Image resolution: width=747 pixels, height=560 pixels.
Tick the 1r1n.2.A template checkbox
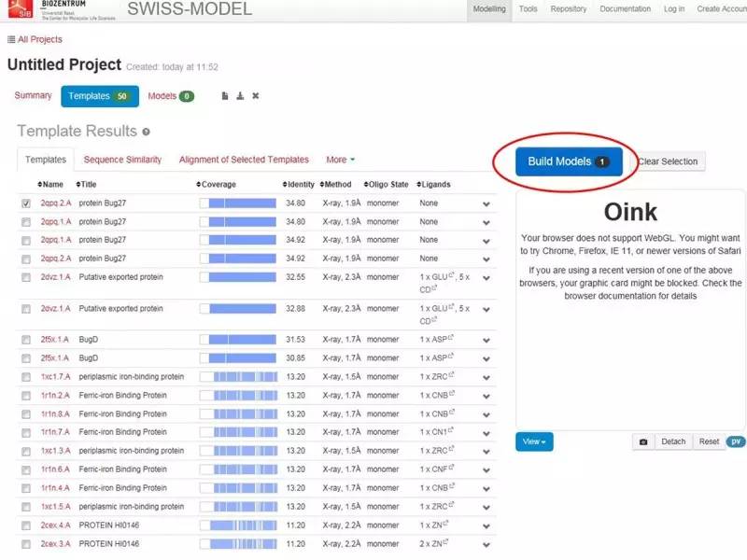click(x=26, y=396)
